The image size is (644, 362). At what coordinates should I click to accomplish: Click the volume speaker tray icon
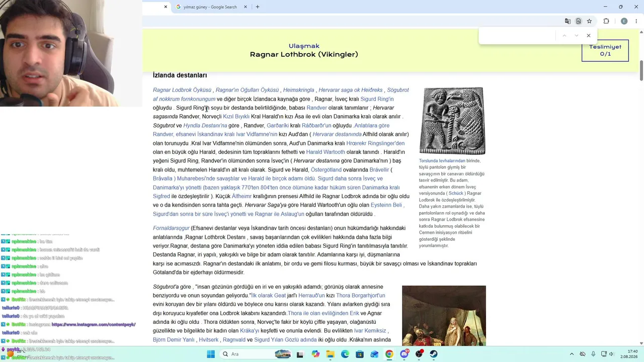pos(612,354)
